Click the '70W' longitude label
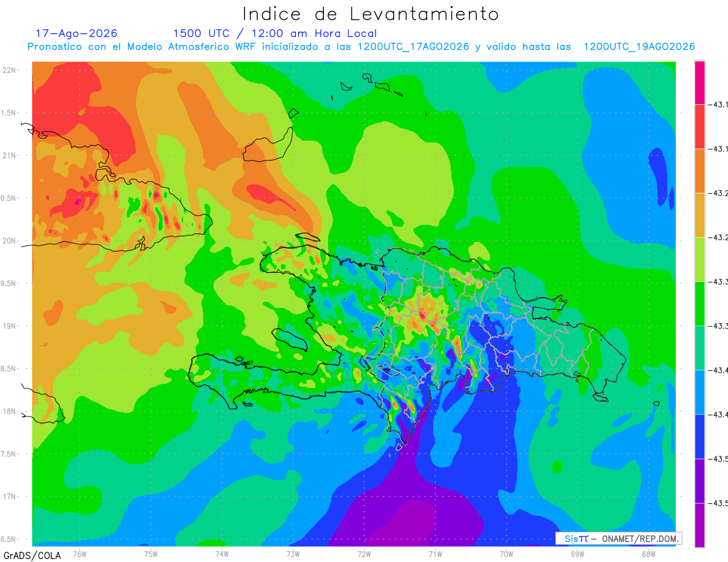Image resolution: width=728 pixels, height=562 pixels. 507,554
